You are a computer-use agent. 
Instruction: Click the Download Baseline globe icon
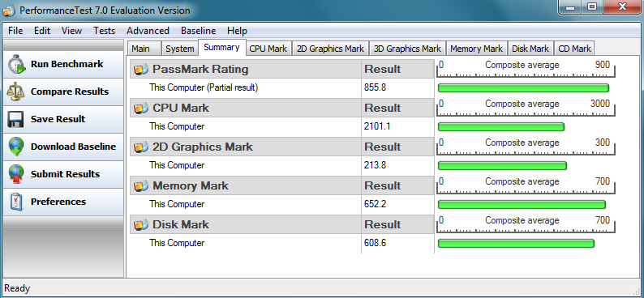pyautogui.click(x=16, y=147)
